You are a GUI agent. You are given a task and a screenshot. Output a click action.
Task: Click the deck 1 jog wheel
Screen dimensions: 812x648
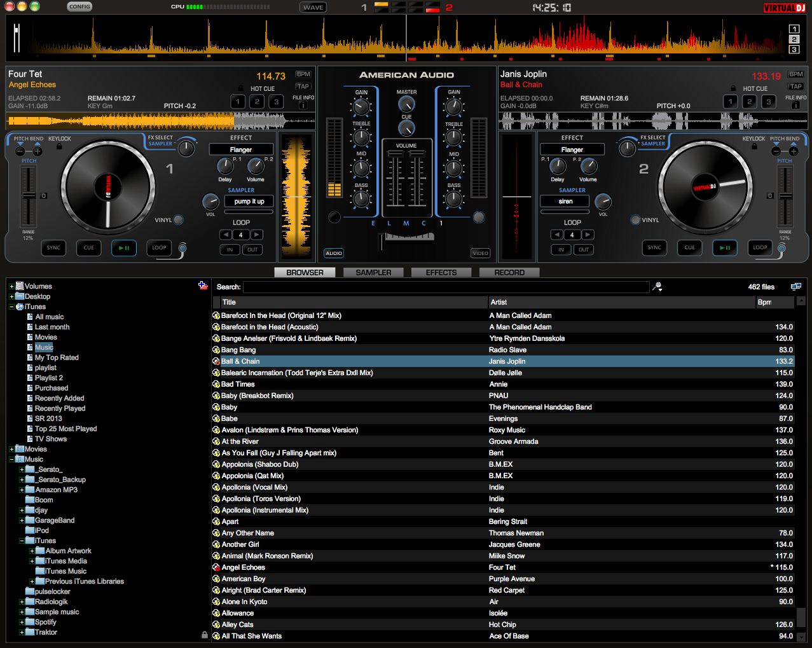(x=107, y=187)
